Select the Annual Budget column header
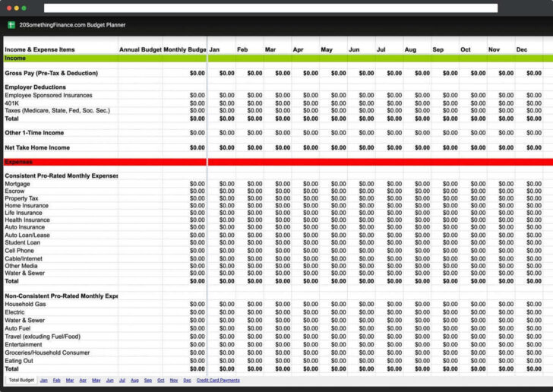 [x=140, y=50]
